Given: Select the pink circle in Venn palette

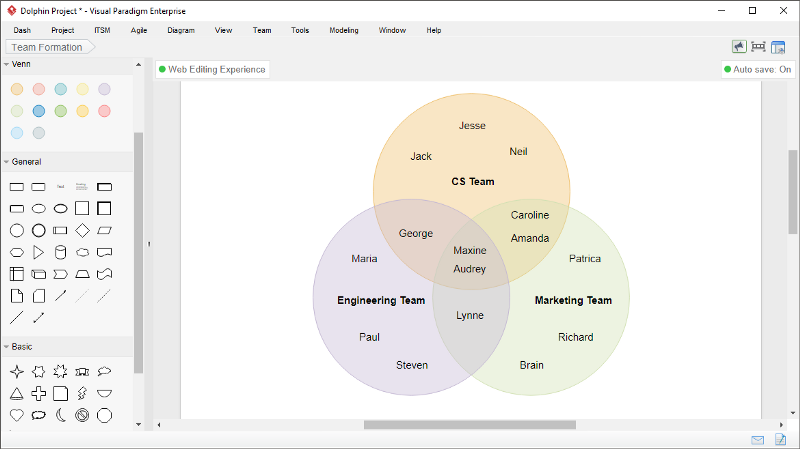Looking at the screenshot, I should click(104, 111).
